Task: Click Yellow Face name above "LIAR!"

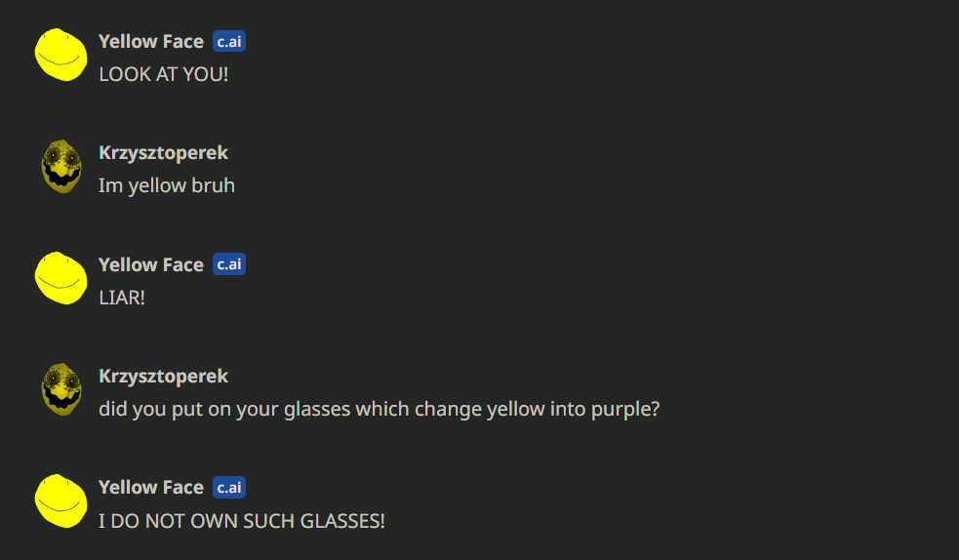Action: [151, 264]
